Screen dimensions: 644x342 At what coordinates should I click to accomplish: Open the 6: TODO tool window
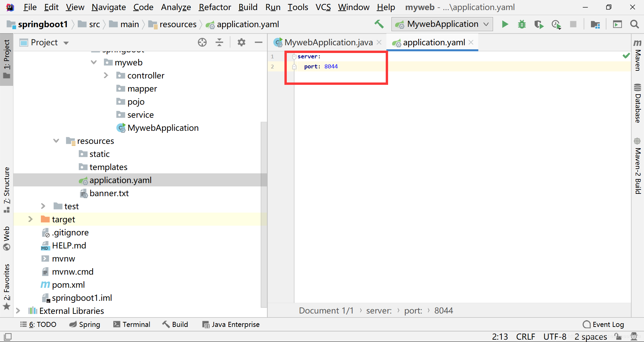tap(38, 325)
